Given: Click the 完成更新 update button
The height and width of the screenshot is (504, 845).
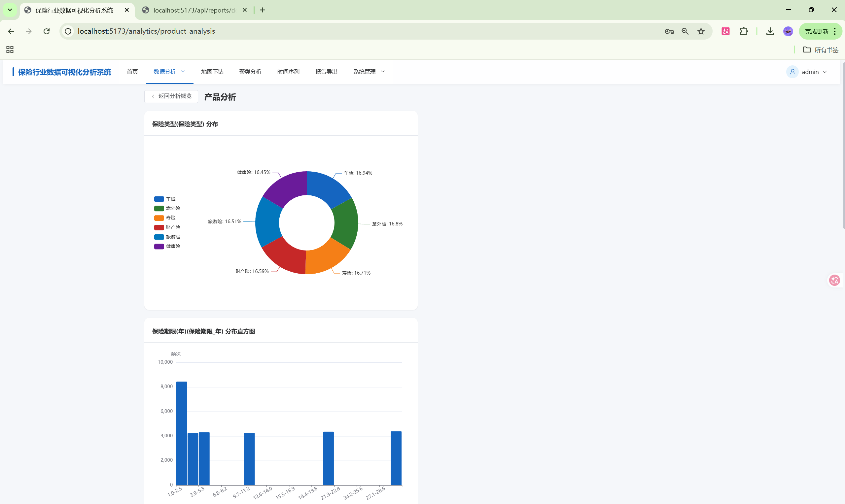Looking at the screenshot, I should coord(817,31).
